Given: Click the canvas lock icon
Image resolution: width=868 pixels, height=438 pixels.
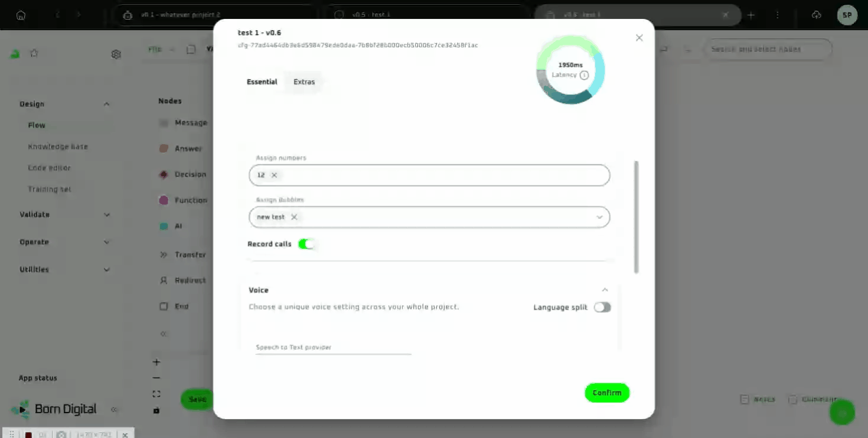Looking at the screenshot, I should coord(156,410).
